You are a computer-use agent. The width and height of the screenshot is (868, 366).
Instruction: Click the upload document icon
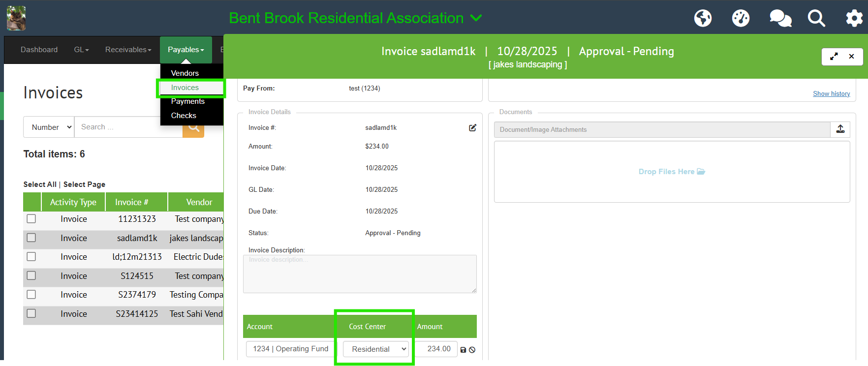pos(840,129)
